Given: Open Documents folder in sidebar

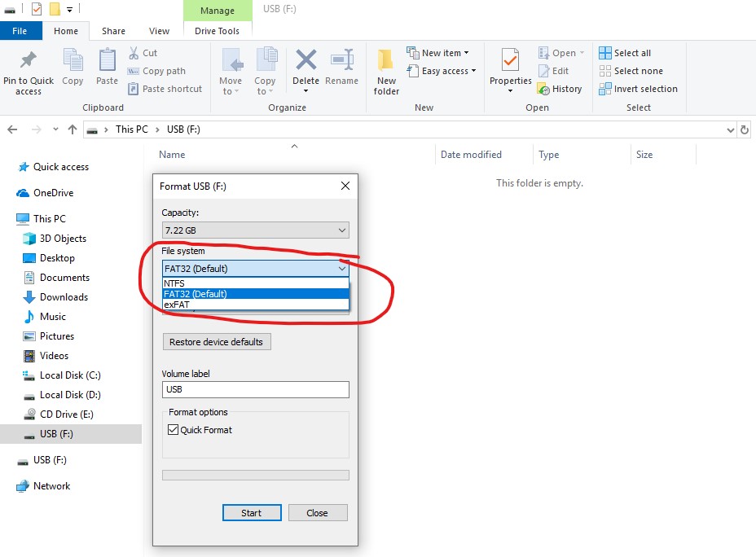Looking at the screenshot, I should pos(56,278).
